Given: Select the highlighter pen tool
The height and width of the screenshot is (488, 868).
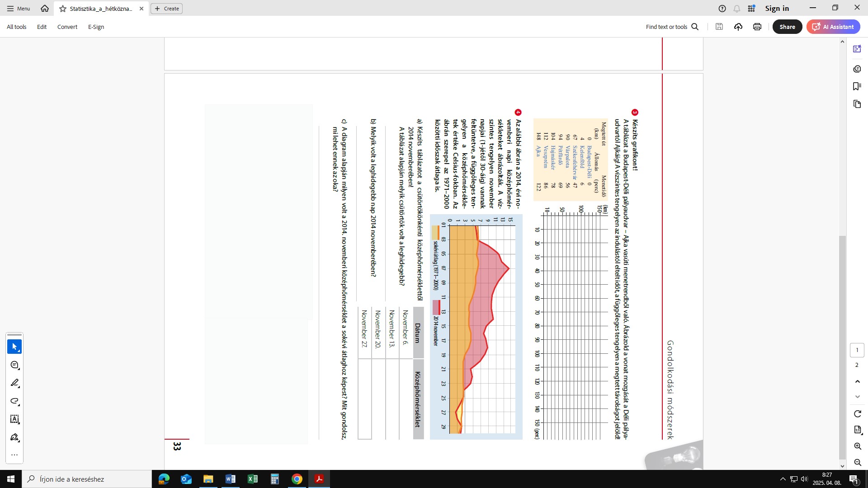Looking at the screenshot, I should (x=14, y=383).
